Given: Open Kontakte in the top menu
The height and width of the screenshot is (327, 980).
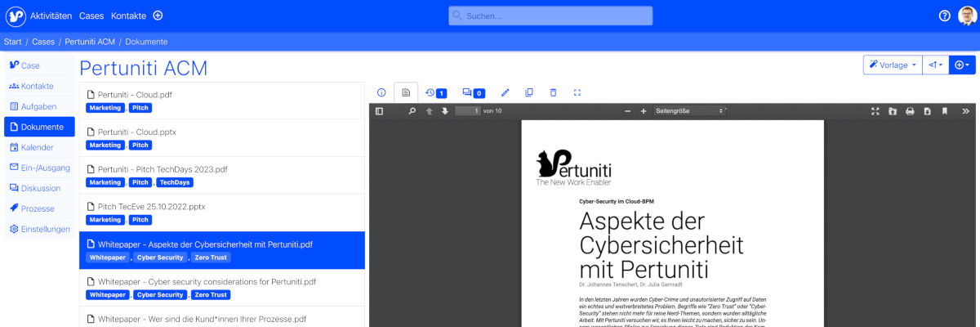Looking at the screenshot, I should 129,16.
